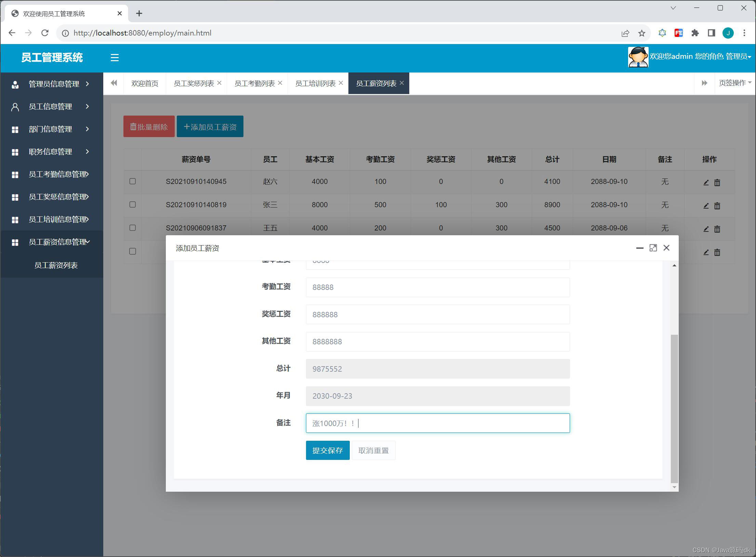Click the 备注 input field
The width and height of the screenshot is (756, 557).
click(x=438, y=423)
